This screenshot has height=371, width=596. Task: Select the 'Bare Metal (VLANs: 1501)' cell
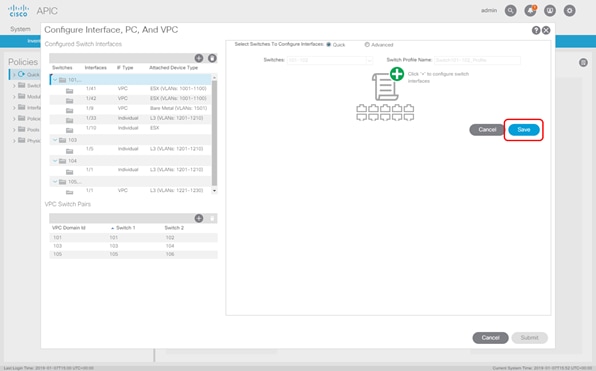tap(178, 108)
